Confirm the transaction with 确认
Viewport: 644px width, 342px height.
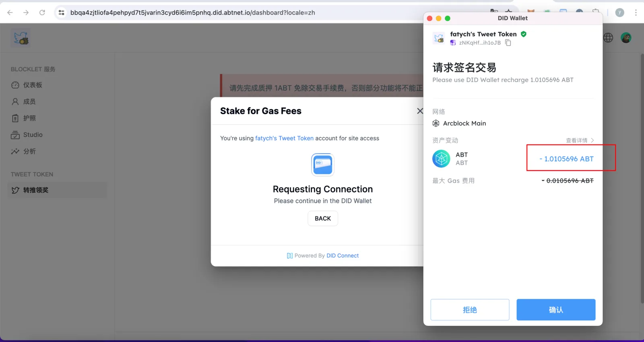click(556, 310)
